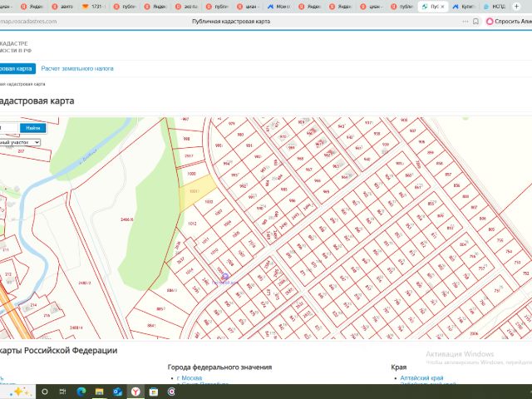532x399 pixels.
Task: Click the site logo text 'КАДАСТРЕ'
Action: tap(14, 43)
